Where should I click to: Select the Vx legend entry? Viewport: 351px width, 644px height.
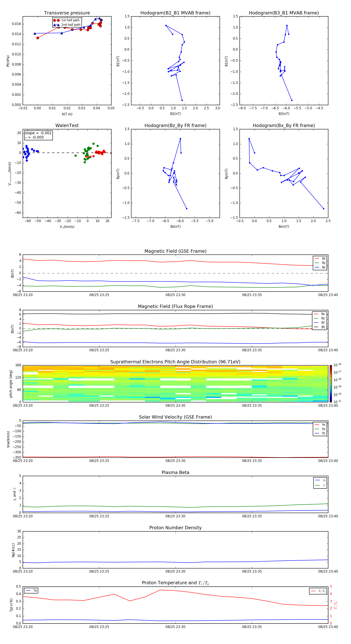pyautogui.click(x=320, y=424)
